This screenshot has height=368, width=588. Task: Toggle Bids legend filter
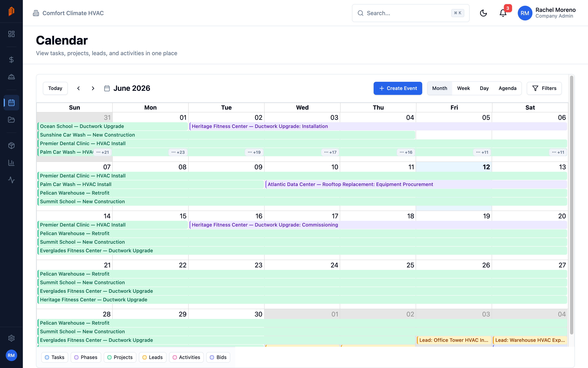pyautogui.click(x=218, y=357)
